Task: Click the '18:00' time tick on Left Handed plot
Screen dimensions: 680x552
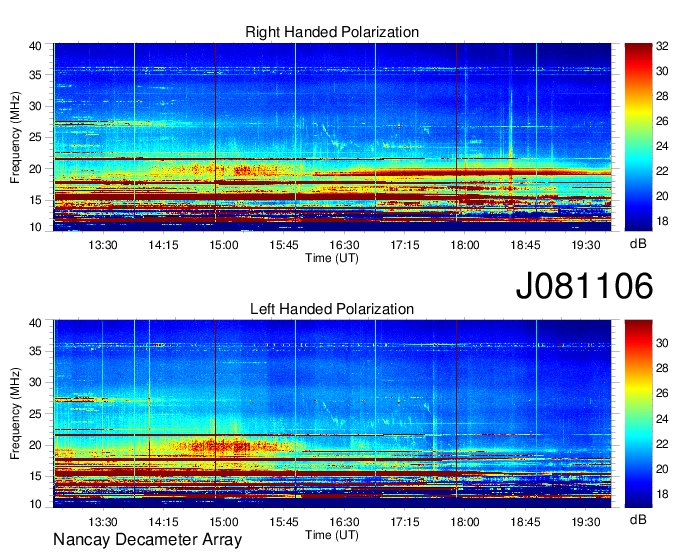Action: click(465, 522)
